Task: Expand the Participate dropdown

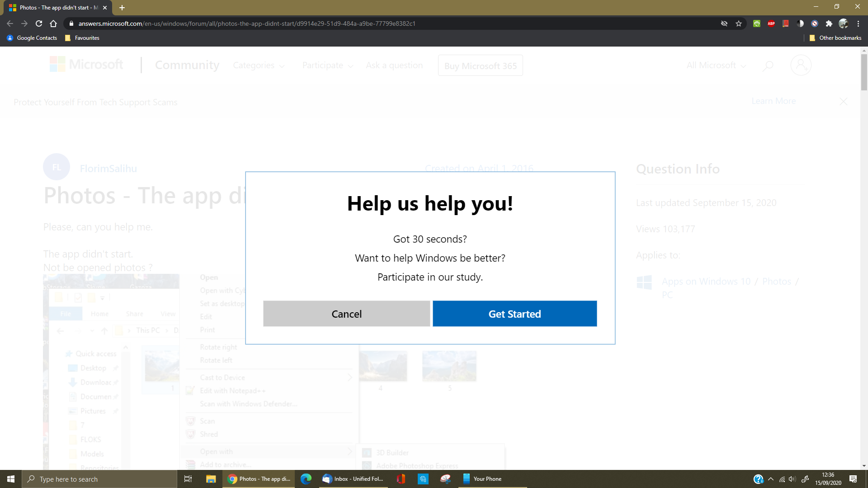Action: click(x=328, y=66)
